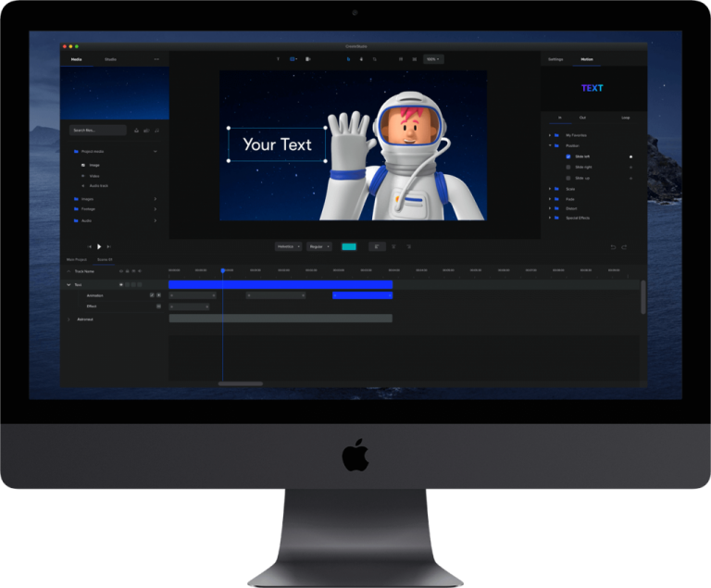Set text alignment to left
Image resolution: width=711 pixels, height=588 pixels.
pos(377,247)
